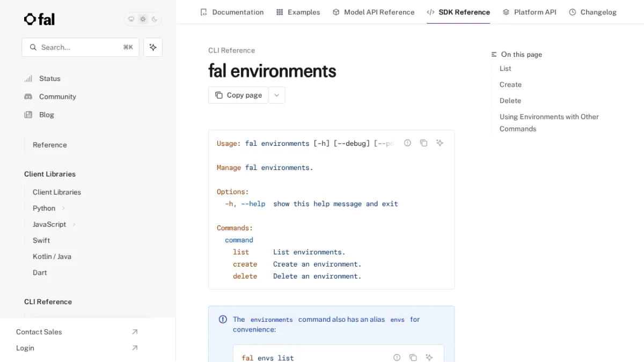This screenshot has width=644, height=362.
Task: Click the Contact Sales link
Action: tap(77, 332)
